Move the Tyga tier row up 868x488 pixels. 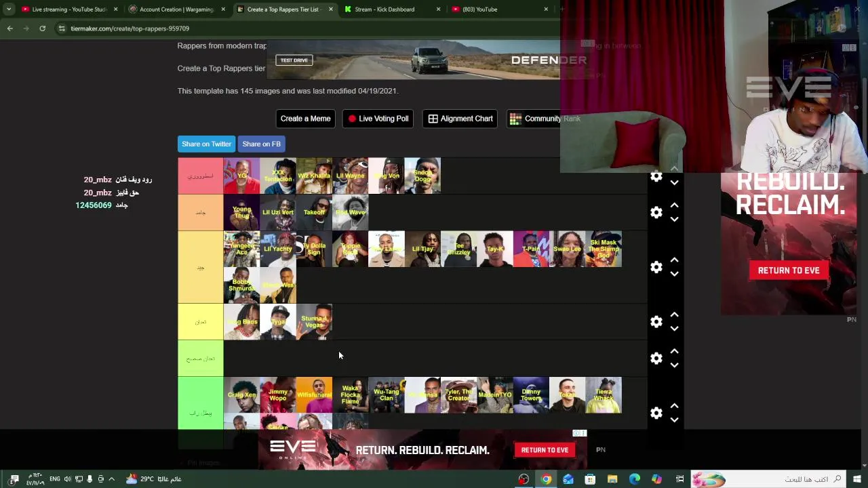(x=674, y=315)
